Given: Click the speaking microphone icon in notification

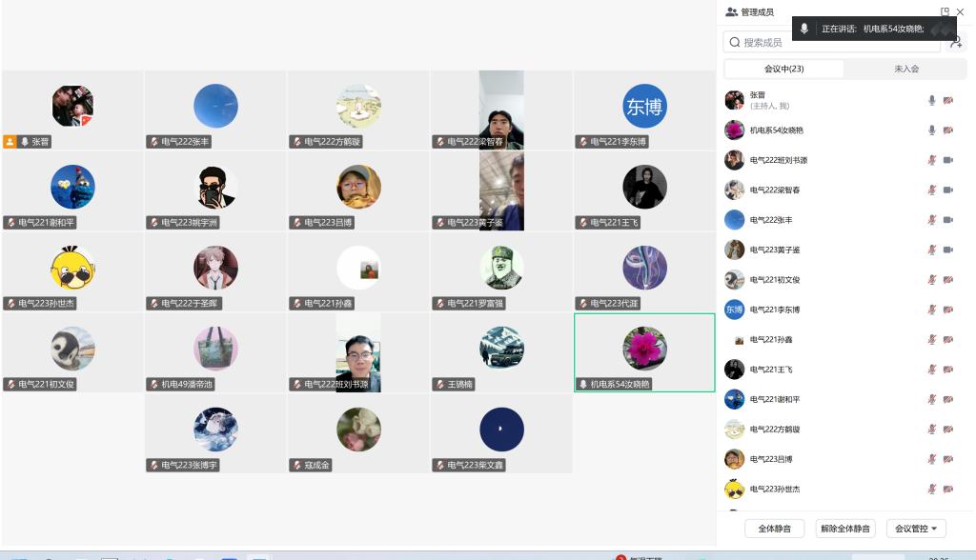Looking at the screenshot, I should [804, 29].
